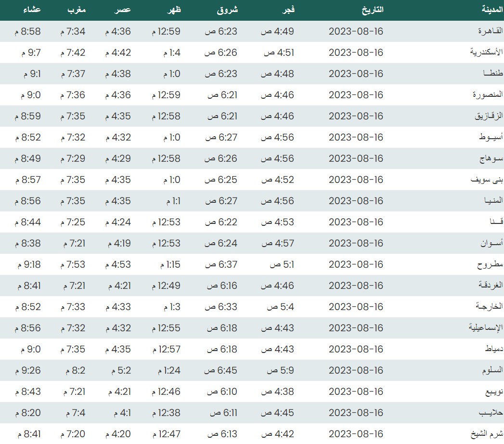Image resolution: width=504 pixels, height=444 pixels.
Task: Click the 9:18 عشاء time for مطروح
Action: [x=30, y=264]
